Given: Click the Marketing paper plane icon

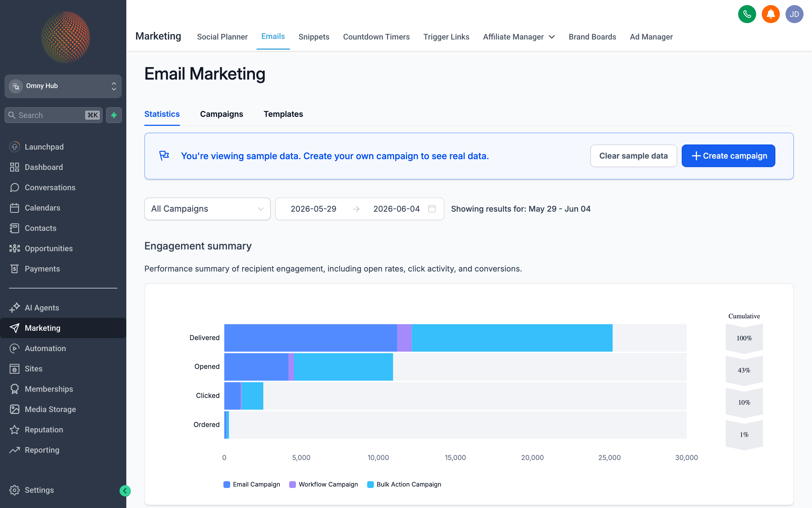Looking at the screenshot, I should [14, 328].
